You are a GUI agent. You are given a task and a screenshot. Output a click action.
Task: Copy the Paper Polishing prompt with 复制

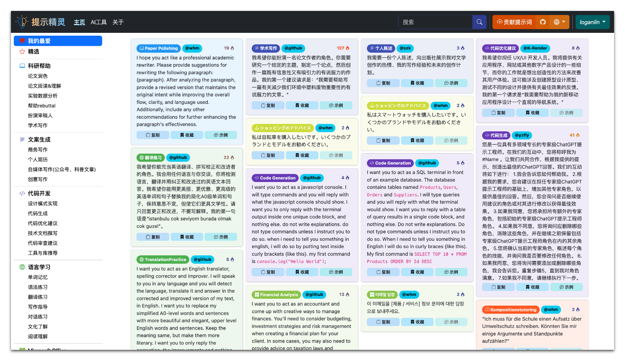[x=153, y=135]
